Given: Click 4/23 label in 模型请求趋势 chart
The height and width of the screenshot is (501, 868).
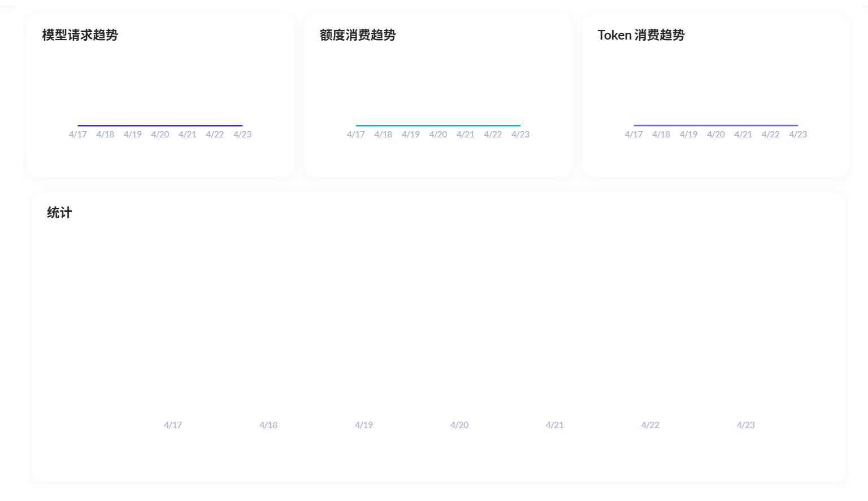Looking at the screenshot, I should click(242, 135).
